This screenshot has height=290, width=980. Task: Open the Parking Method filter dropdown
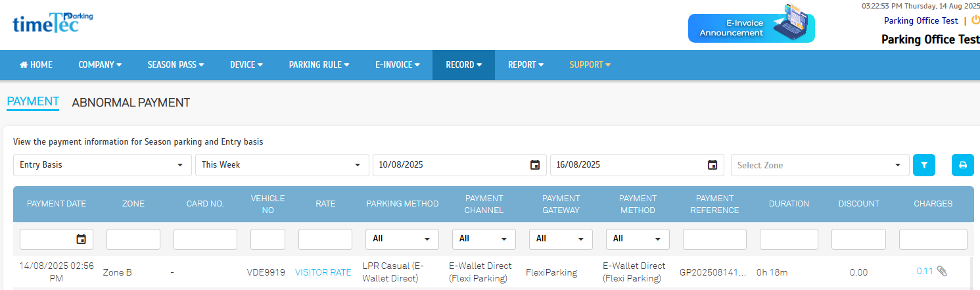tap(402, 239)
